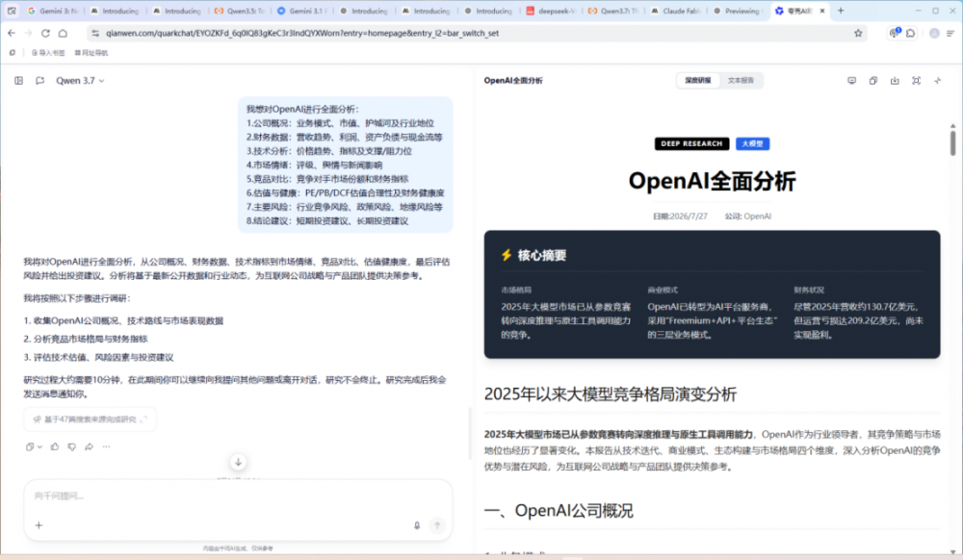Open the browser extensions puzzle icon
The image size is (963, 560).
(911, 33)
